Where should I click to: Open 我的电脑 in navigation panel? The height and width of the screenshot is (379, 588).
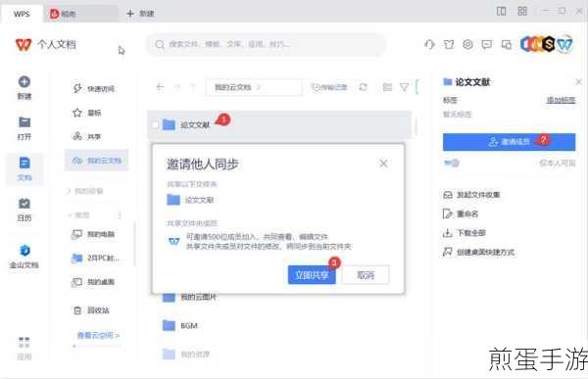tap(93, 234)
